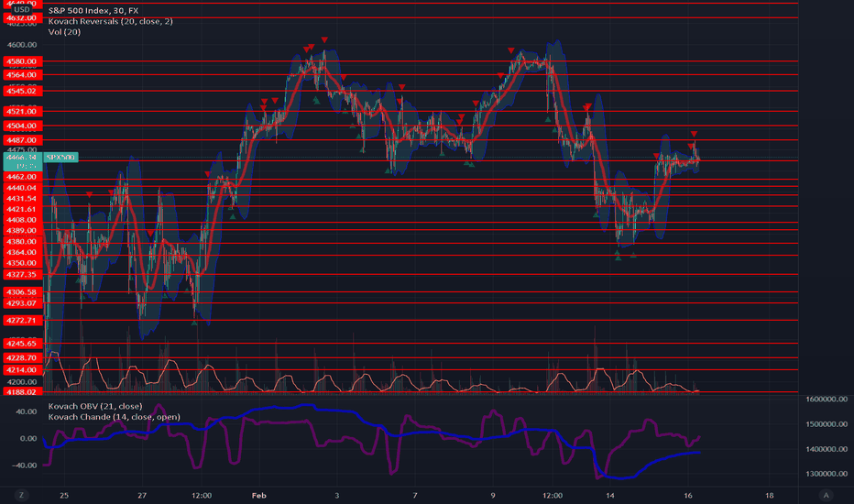
Task: Click the Vol (20) indicator legend
Action: click(64, 31)
